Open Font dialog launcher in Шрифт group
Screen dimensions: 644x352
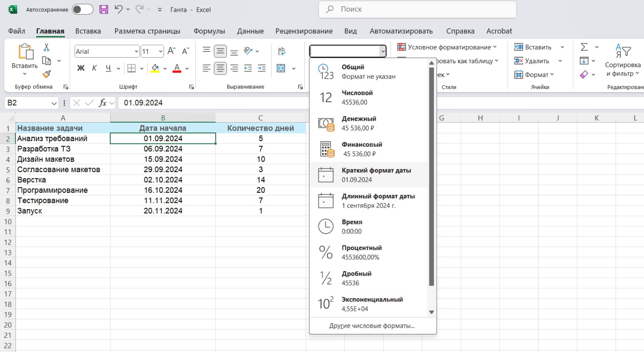[x=191, y=87]
